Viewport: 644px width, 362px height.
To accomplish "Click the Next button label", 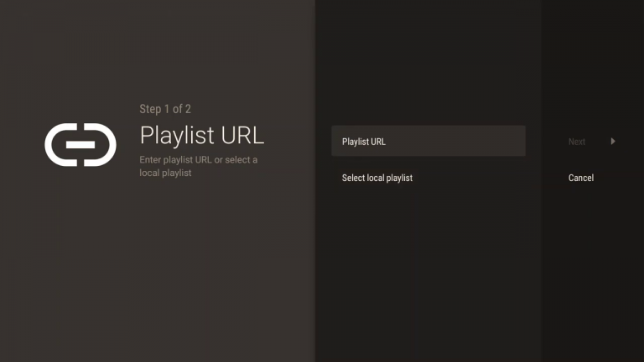I will pyautogui.click(x=577, y=142).
